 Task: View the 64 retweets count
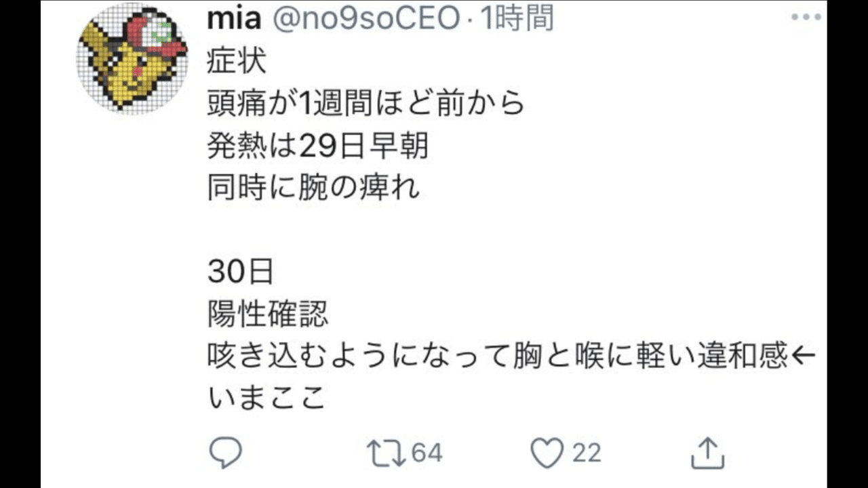pos(427,453)
